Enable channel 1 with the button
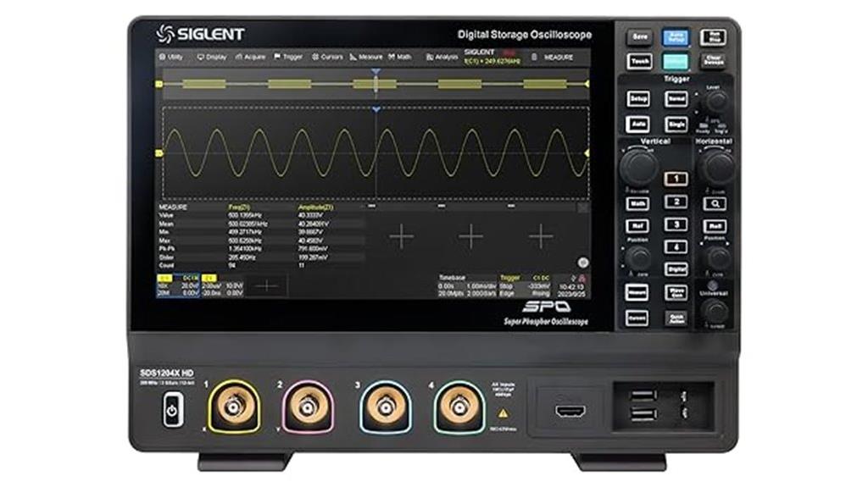The image size is (868, 487). point(675,178)
